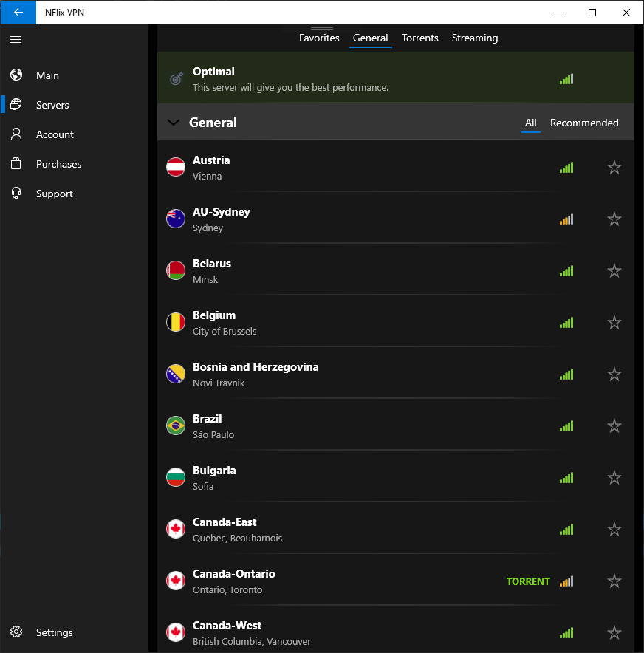
Task: Star the Canada-Ontario server
Action: [614, 581]
